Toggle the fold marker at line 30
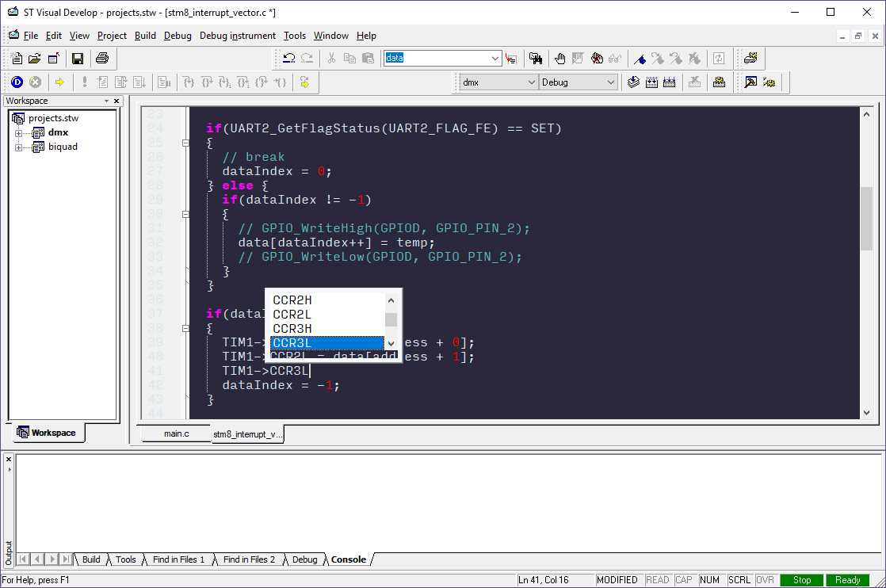Viewport: 886px width, 588px height. click(185, 214)
